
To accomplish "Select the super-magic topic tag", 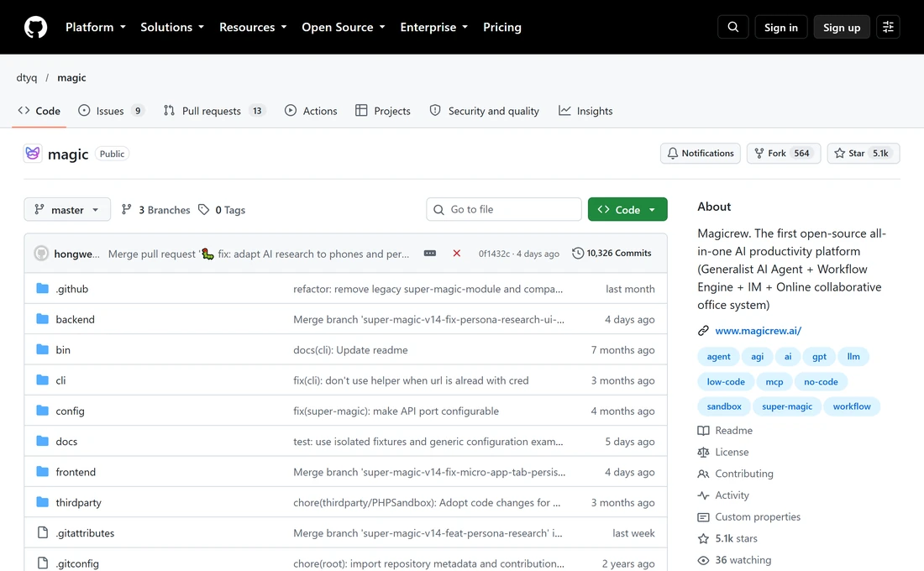I will pos(787,406).
